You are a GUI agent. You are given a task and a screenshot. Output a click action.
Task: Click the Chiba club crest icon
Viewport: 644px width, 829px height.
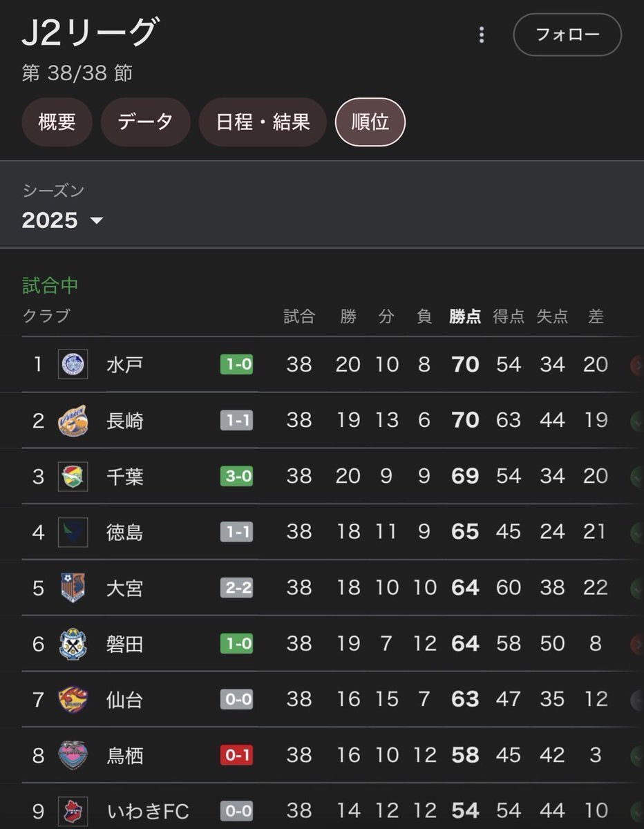[73, 476]
